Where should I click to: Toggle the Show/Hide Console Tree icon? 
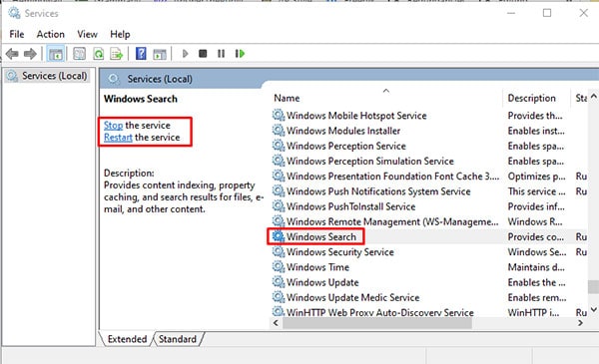[55, 54]
